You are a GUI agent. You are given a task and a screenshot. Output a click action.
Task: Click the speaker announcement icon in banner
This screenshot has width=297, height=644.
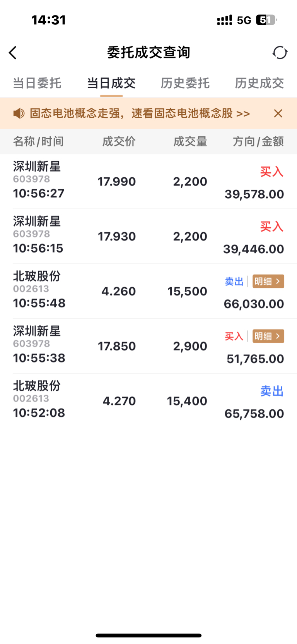coord(19,113)
